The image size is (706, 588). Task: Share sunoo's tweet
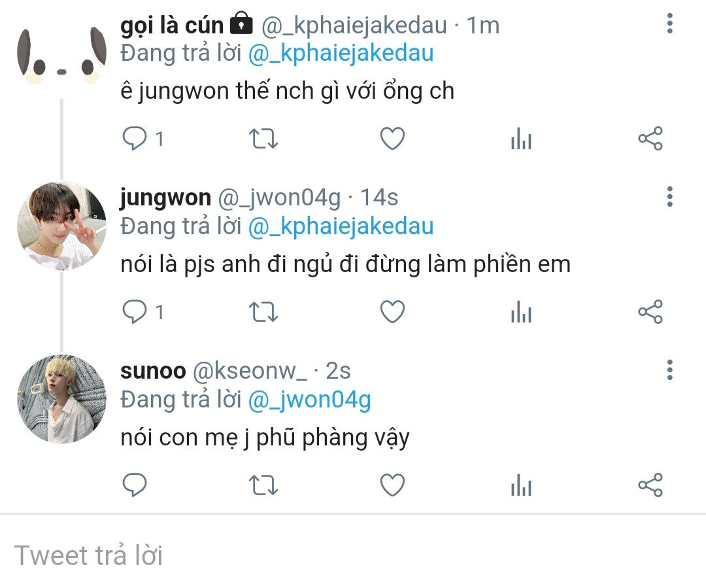650,485
